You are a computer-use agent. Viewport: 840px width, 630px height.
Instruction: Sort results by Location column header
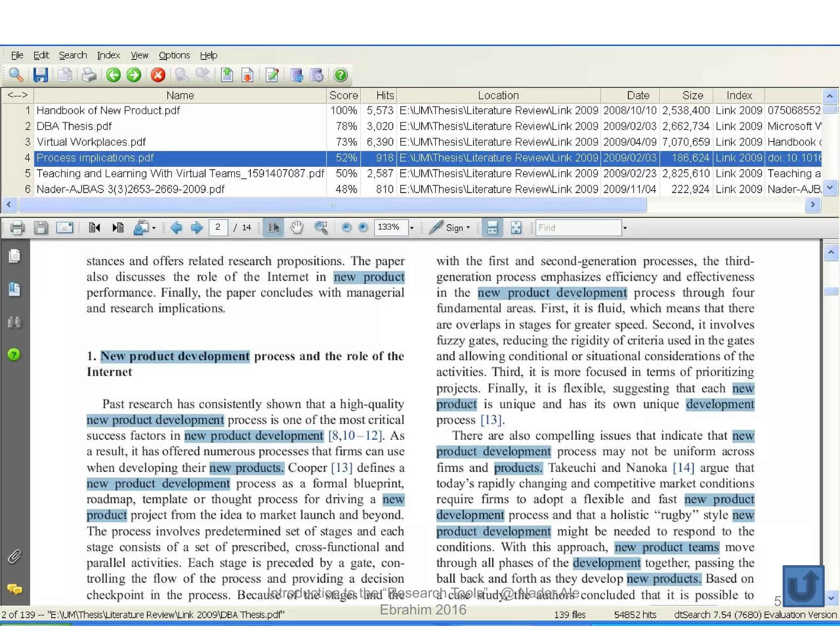point(499,96)
